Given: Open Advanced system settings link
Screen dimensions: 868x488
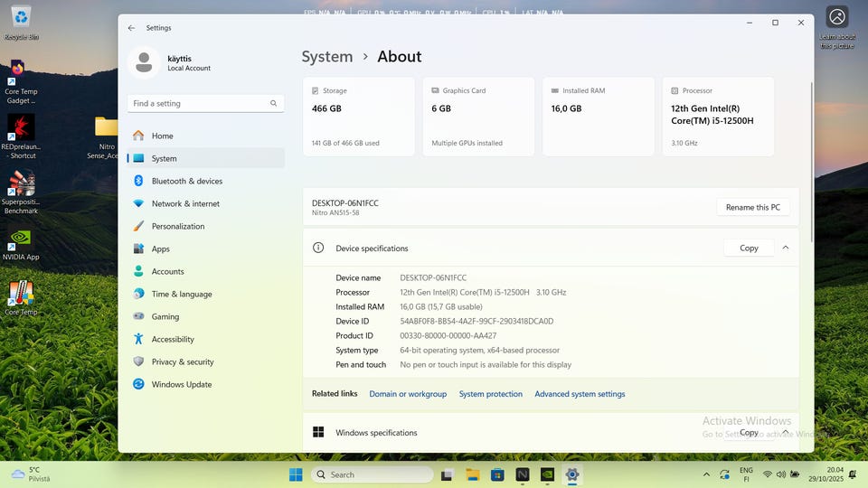Looking at the screenshot, I should coord(580,394).
